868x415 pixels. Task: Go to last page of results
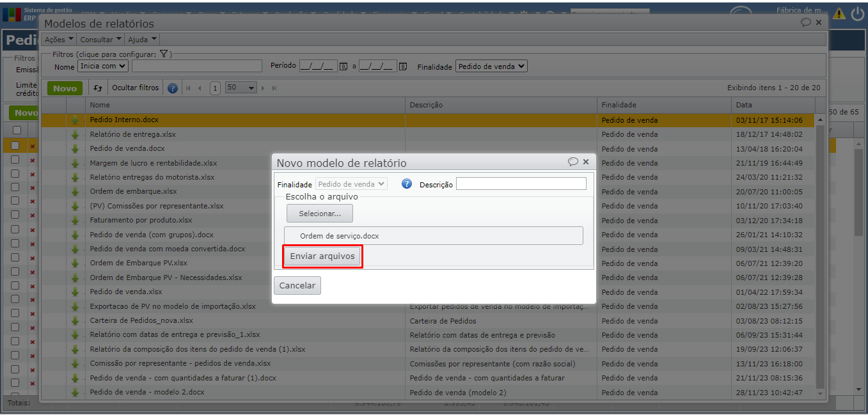coord(274,88)
